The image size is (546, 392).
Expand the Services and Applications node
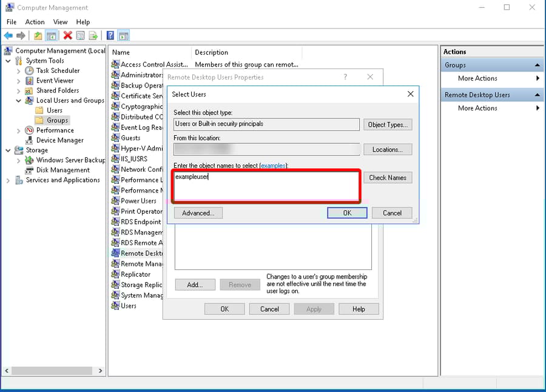tap(7, 180)
